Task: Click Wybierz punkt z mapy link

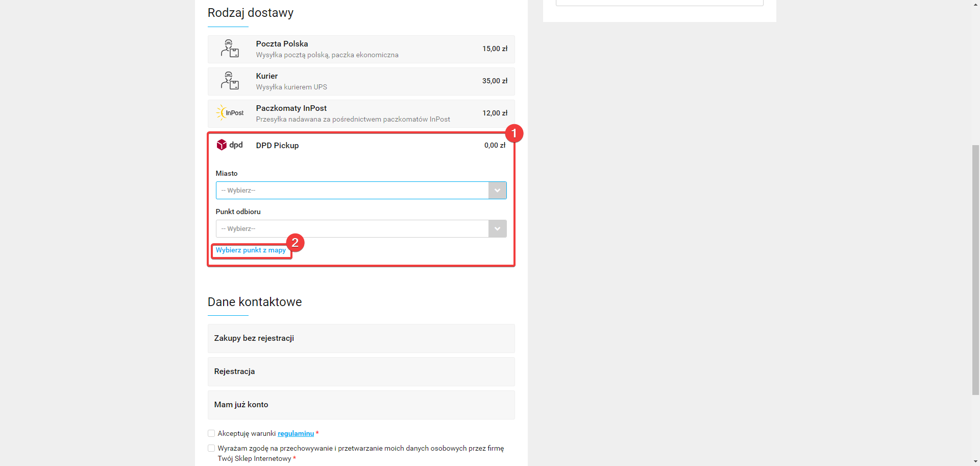Action: click(x=251, y=250)
